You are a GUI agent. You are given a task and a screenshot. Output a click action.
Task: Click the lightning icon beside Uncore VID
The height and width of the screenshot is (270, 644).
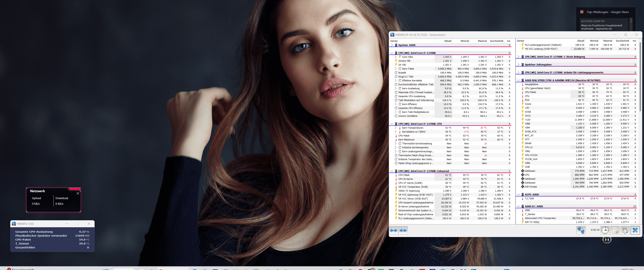(396, 61)
